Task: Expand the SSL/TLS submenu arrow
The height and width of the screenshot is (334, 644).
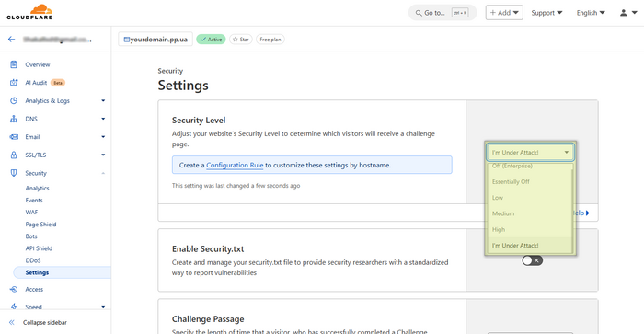Action: [103, 155]
